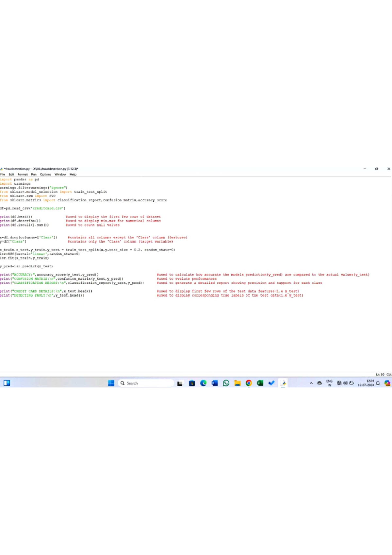The width and height of the screenshot is (392, 555).
Task: Click the print ACCURACY statement
Action: [x=49, y=275]
